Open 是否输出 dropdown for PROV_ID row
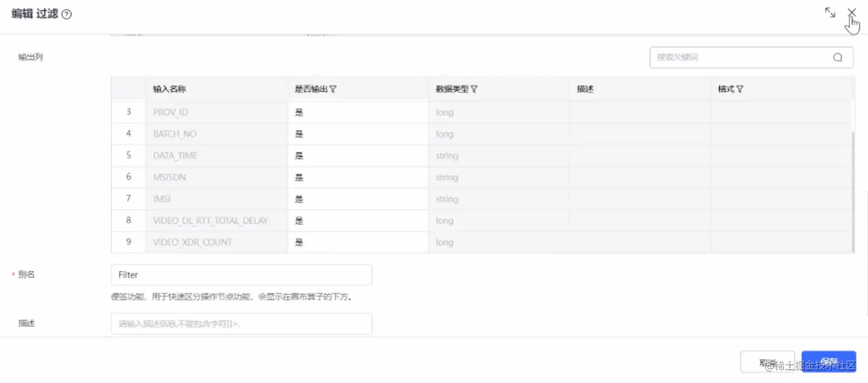868x383 pixels. click(x=358, y=112)
